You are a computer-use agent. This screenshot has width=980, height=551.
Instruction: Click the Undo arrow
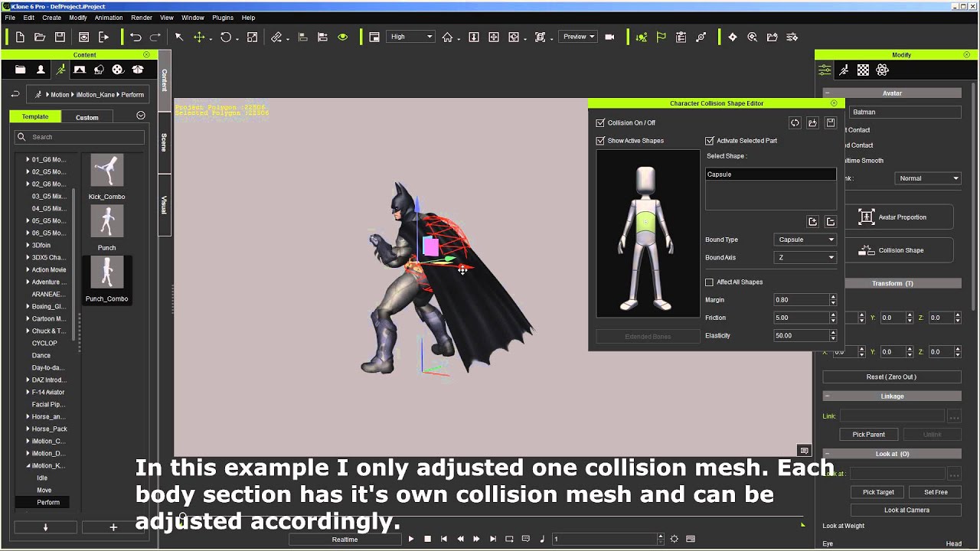(136, 37)
